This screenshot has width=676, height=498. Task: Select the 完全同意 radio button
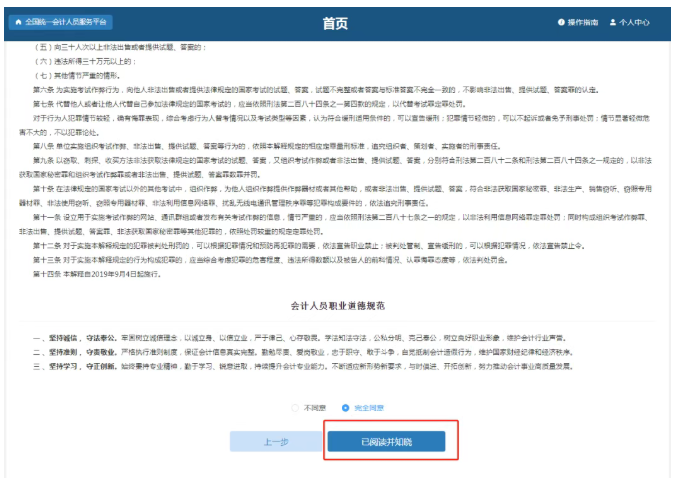(346, 407)
